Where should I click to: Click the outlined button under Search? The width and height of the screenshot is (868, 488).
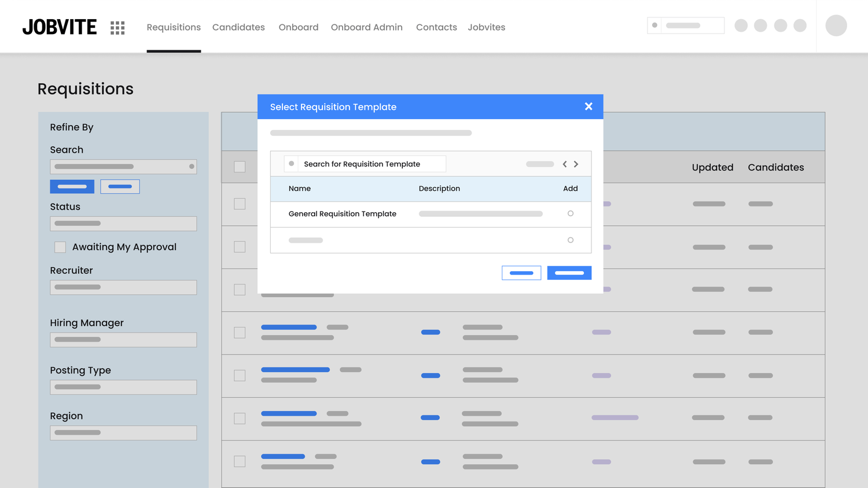tap(120, 186)
